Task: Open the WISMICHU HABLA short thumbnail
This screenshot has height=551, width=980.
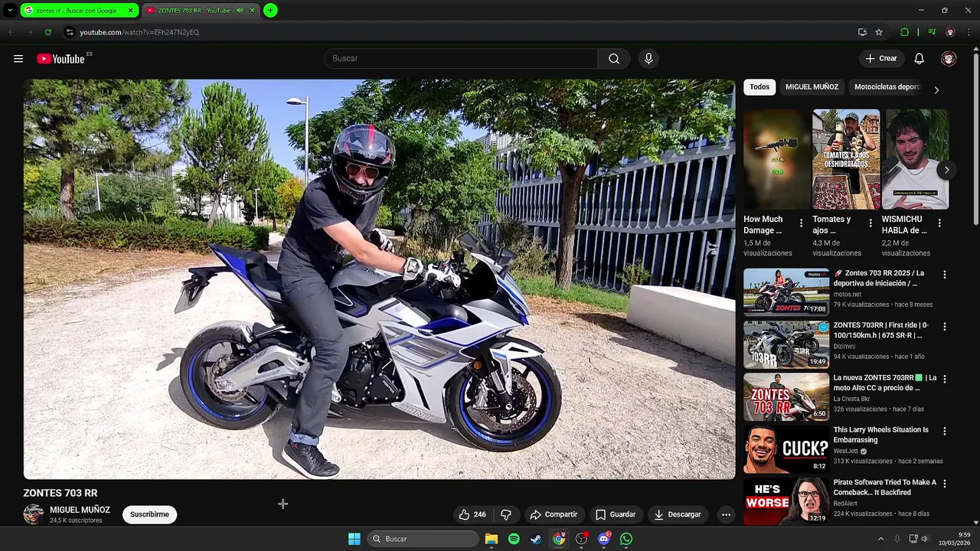Action: [915, 159]
